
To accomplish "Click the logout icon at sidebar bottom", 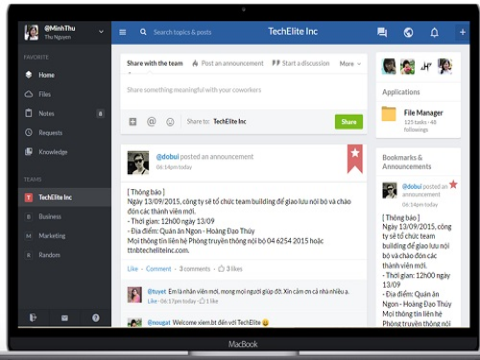I will point(33,318).
